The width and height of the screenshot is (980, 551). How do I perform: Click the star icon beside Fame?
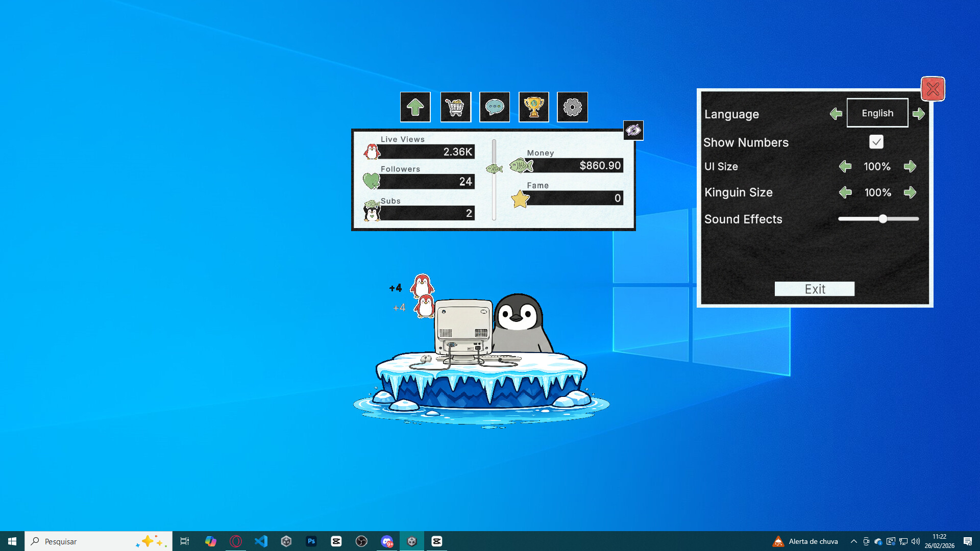click(x=519, y=199)
